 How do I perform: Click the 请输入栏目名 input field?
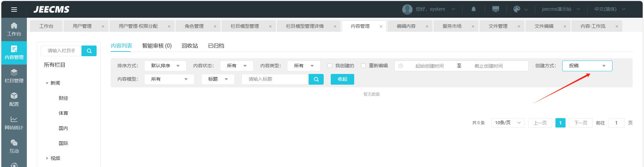tap(61, 51)
